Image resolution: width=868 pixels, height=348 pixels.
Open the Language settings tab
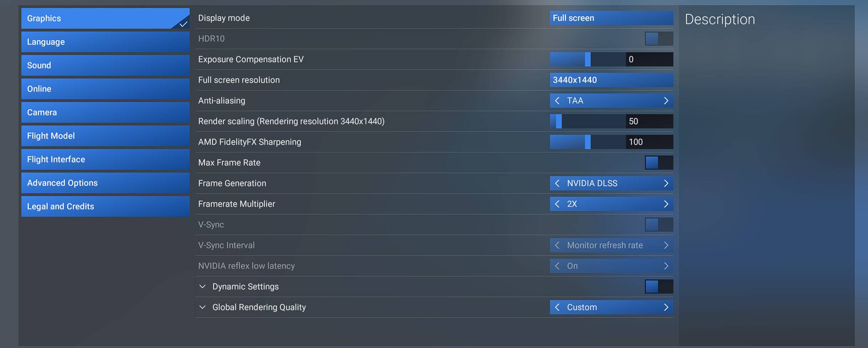click(x=105, y=42)
